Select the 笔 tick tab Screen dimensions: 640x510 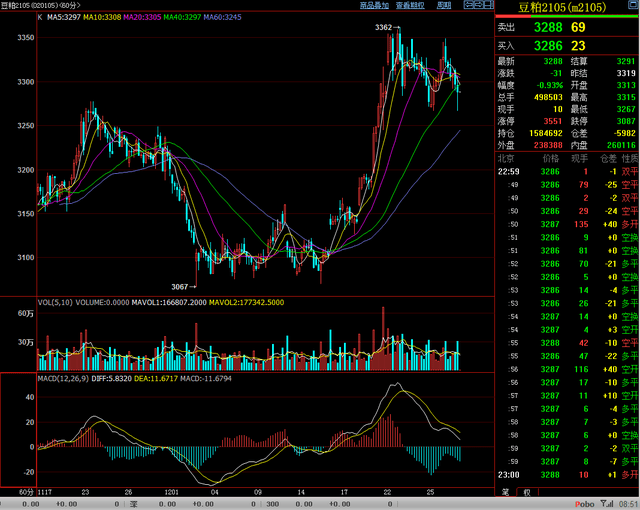tap(506, 492)
